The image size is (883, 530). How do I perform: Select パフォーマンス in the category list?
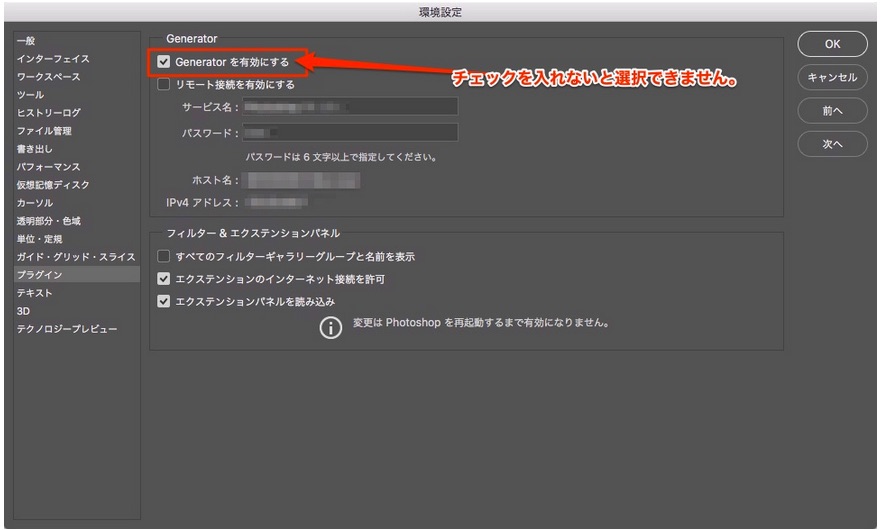click(48, 167)
